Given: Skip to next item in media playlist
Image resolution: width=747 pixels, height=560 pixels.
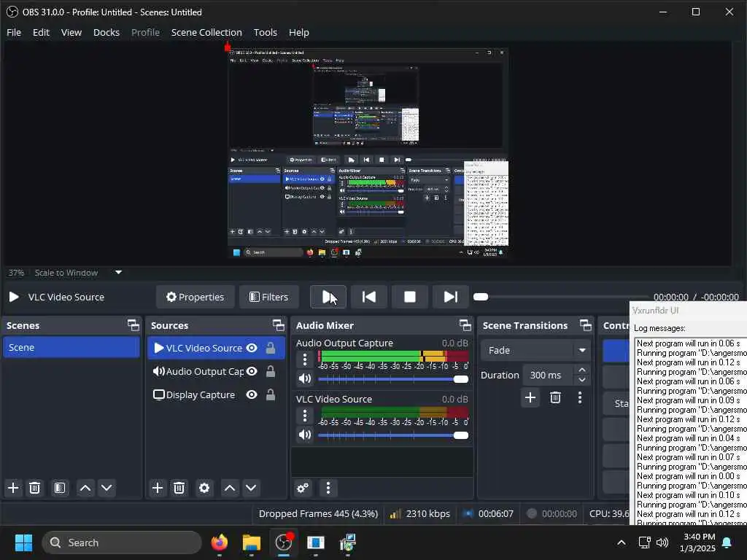Looking at the screenshot, I should point(450,297).
